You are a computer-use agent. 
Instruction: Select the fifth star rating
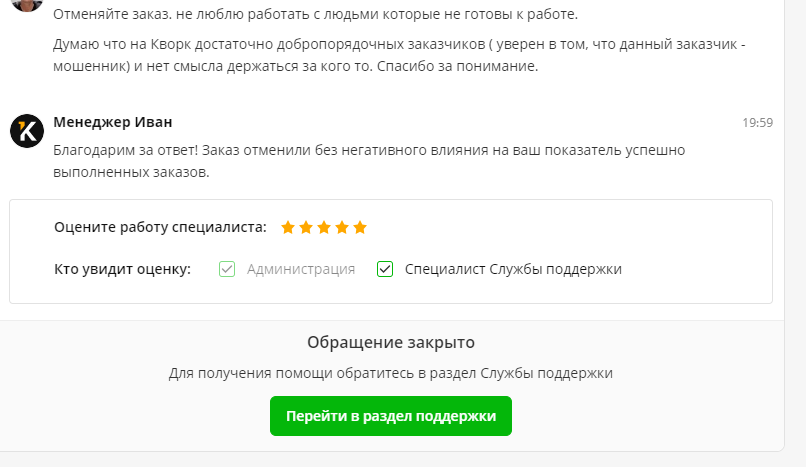360,227
